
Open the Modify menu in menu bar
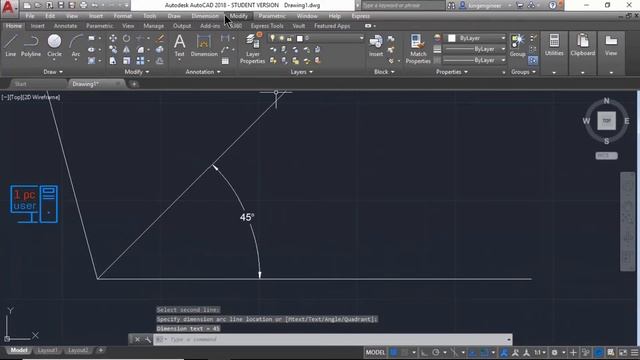coord(238,16)
